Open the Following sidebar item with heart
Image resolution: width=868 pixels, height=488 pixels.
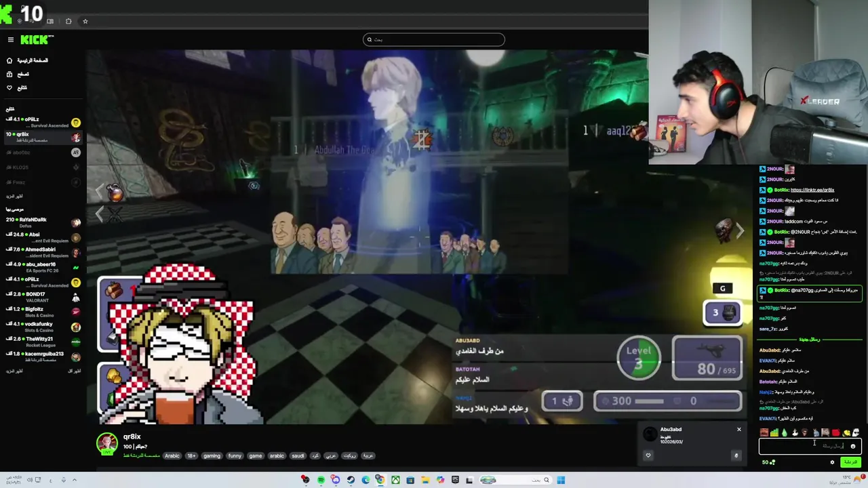click(17, 87)
